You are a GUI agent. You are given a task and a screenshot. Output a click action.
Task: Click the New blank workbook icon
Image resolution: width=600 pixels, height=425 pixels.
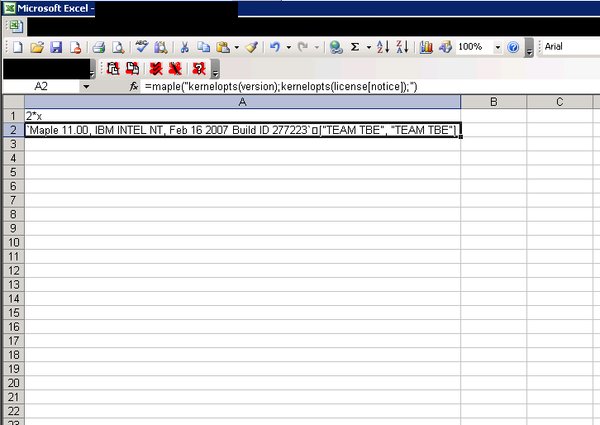point(18,47)
